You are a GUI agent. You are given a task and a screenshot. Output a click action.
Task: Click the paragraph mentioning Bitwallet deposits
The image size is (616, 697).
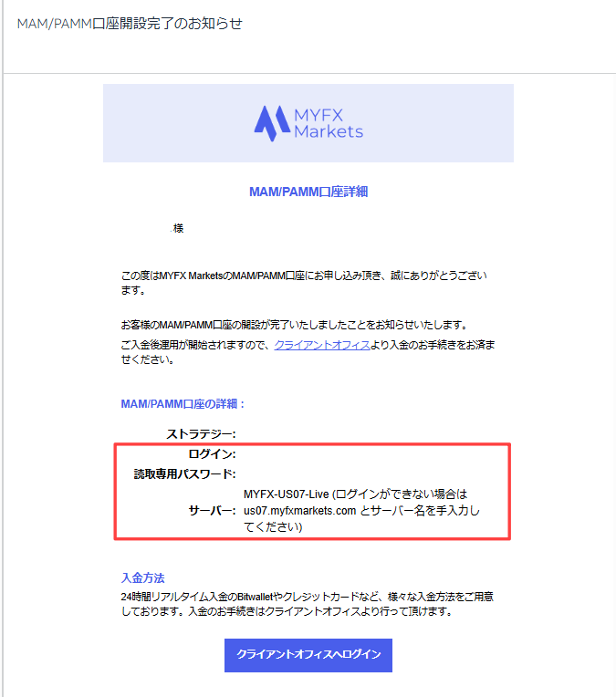point(308,604)
